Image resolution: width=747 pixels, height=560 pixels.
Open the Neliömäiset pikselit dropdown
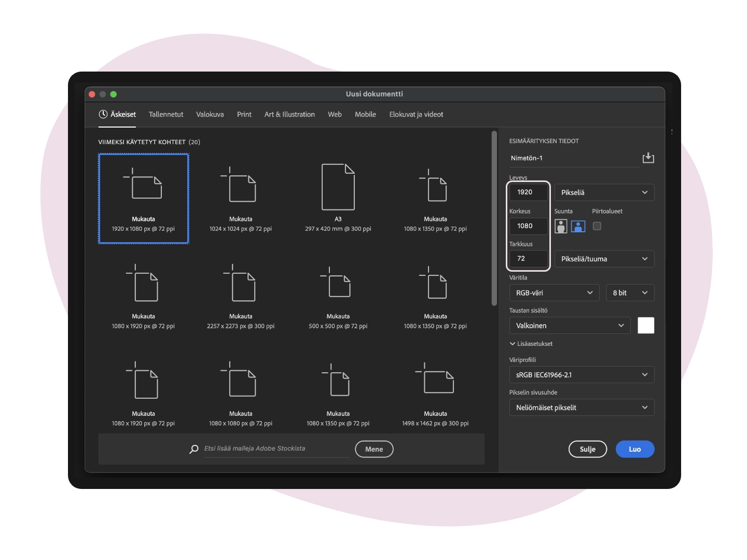click(x=582, y=408)
